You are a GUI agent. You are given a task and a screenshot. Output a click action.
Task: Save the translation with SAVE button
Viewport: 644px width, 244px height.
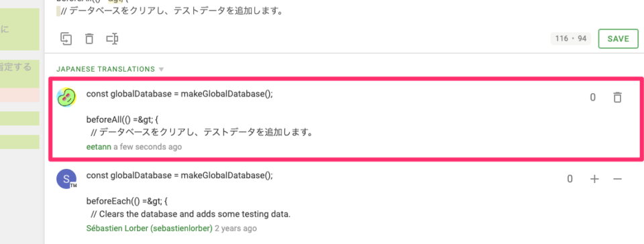618,39
